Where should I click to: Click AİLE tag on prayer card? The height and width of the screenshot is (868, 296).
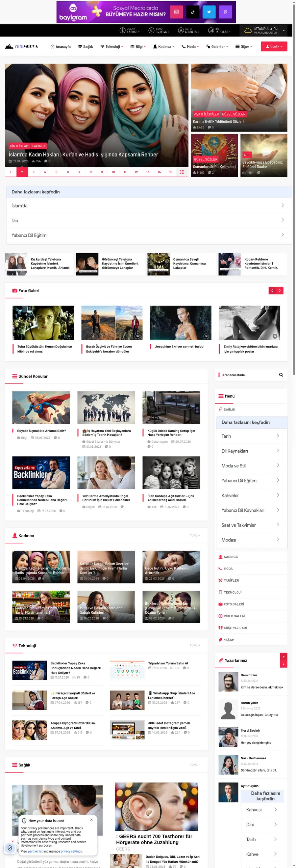point(247,155)
